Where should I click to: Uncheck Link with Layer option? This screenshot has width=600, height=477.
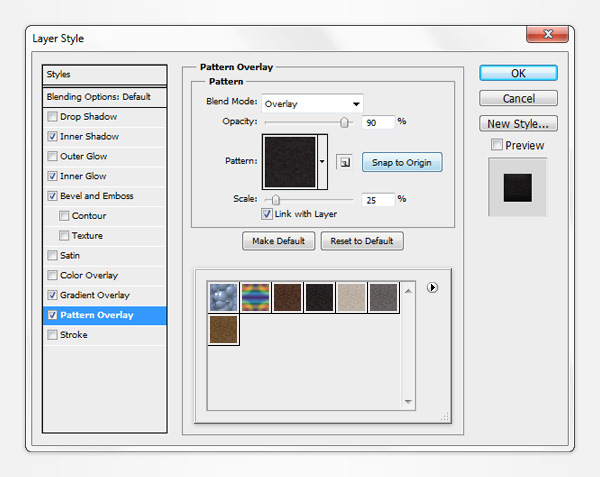point(267,214)
